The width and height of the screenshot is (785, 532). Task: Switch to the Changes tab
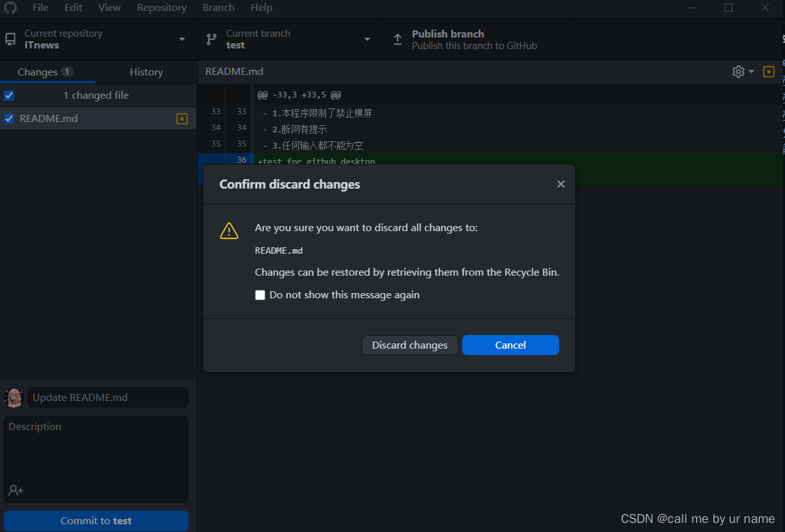48,72
